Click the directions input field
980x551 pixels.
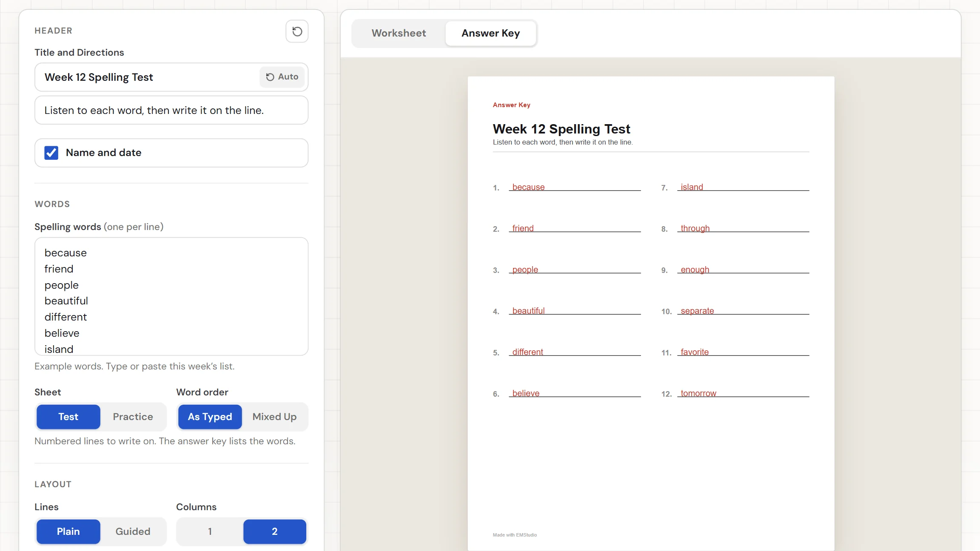[171, 110]
